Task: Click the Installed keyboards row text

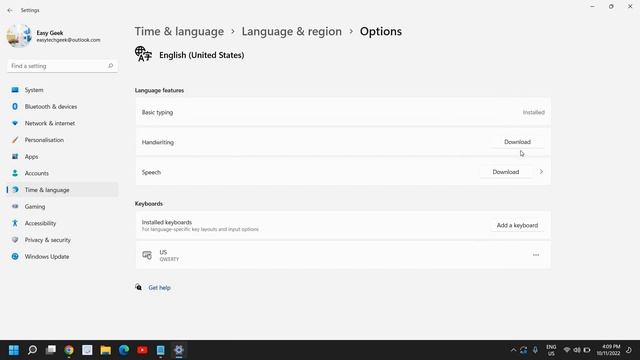Action: pos(167,222)
